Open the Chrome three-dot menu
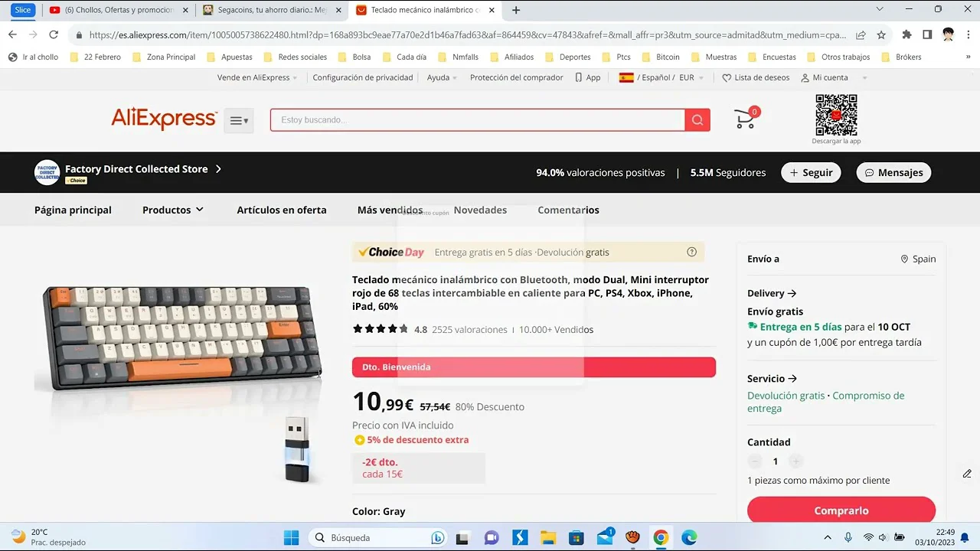Viewport: 980px width, 551px height. [x=968, y=34]
